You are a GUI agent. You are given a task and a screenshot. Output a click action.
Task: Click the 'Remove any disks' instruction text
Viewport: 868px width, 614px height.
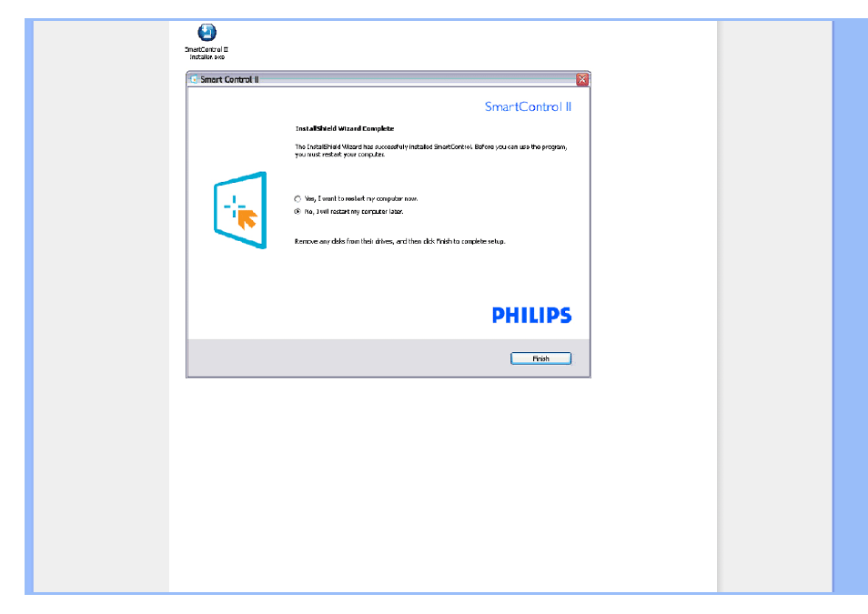pos(399,241)
